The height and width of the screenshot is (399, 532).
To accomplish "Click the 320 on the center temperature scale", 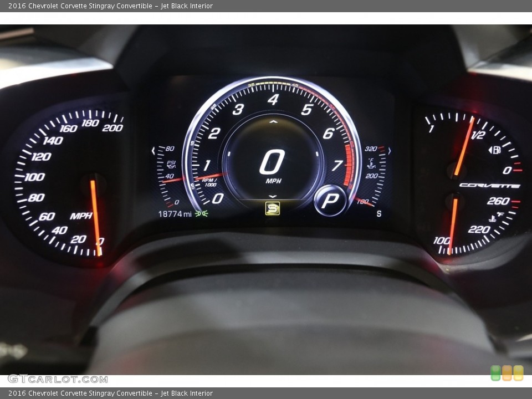I will point(371,149).
